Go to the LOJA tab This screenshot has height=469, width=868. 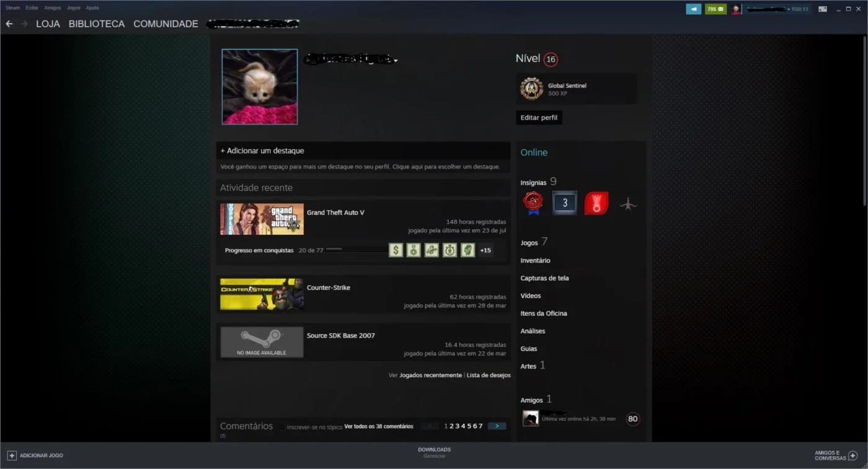[48, 24]
